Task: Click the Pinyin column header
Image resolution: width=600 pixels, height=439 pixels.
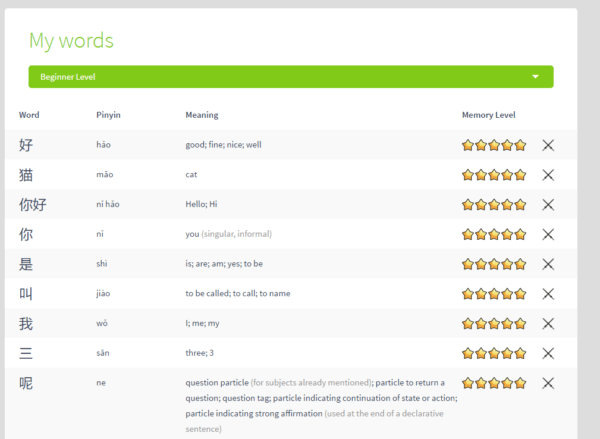Action: pyautogui.click(x=109, y=115)
